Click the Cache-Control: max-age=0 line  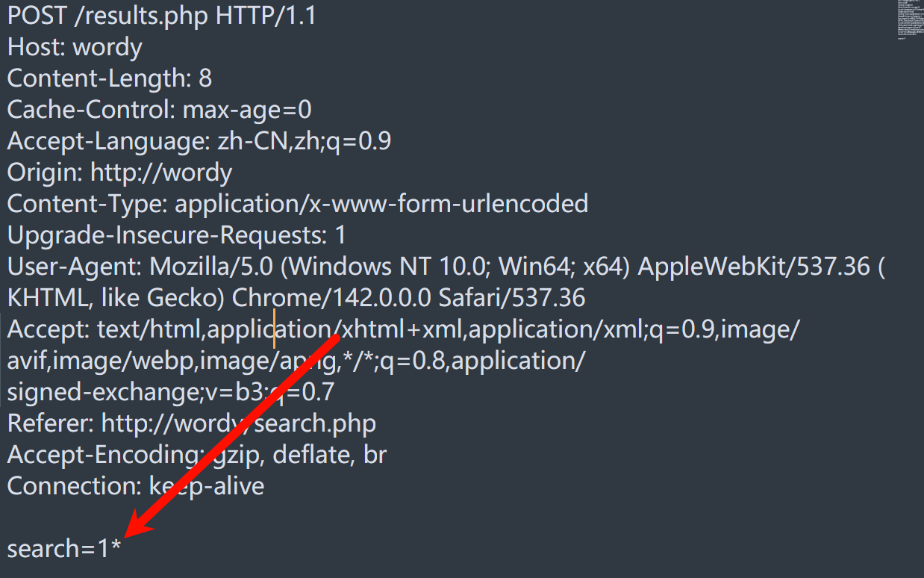point(159,110)
